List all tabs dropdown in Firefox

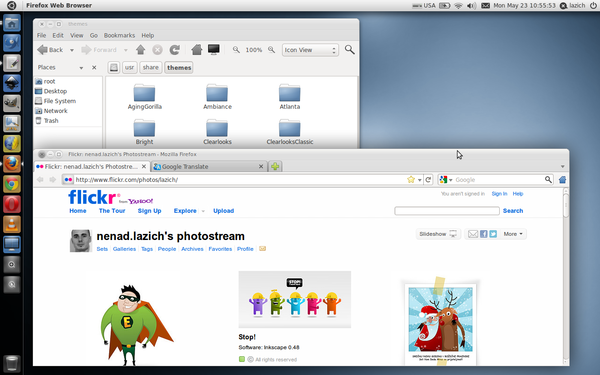tap(562, 166)
